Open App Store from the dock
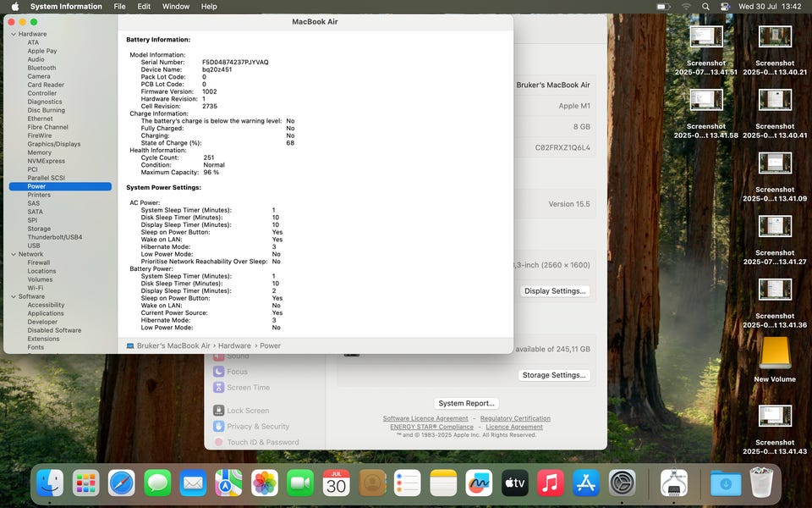The image size is (812, 508). pos(586,483)
